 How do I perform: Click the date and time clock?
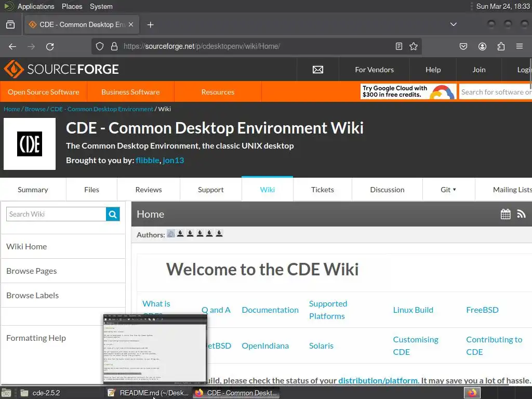click(503, 6)
